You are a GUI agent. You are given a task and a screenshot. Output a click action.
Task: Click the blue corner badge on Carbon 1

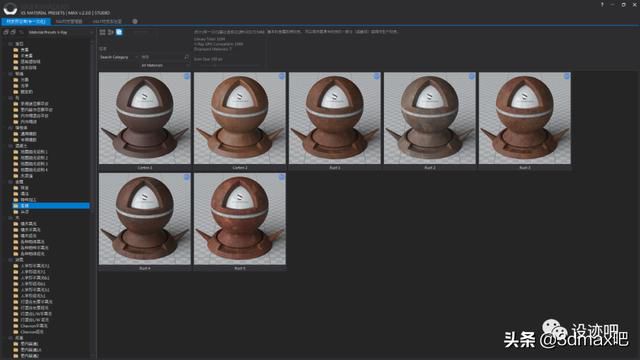point(187,76)
